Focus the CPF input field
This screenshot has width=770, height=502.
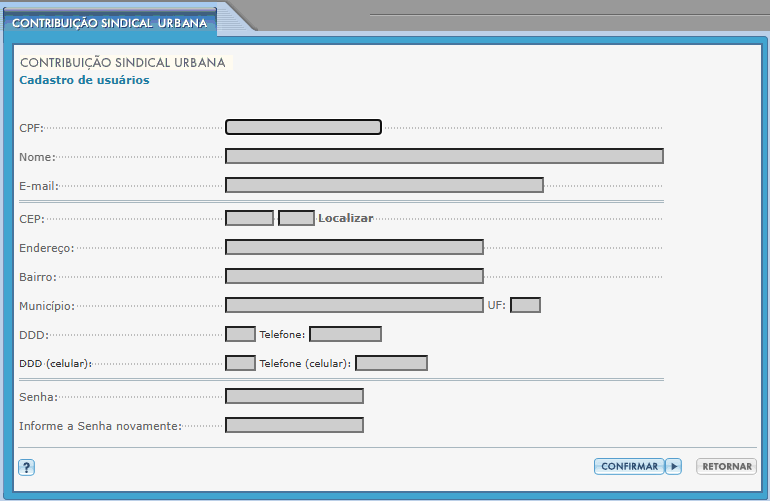[303, 127]
